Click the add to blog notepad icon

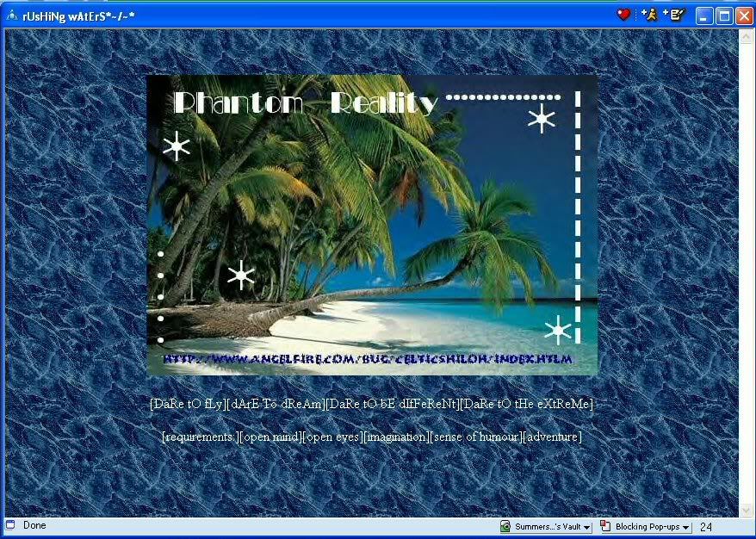pyautogui.click(x=675, y=15)
